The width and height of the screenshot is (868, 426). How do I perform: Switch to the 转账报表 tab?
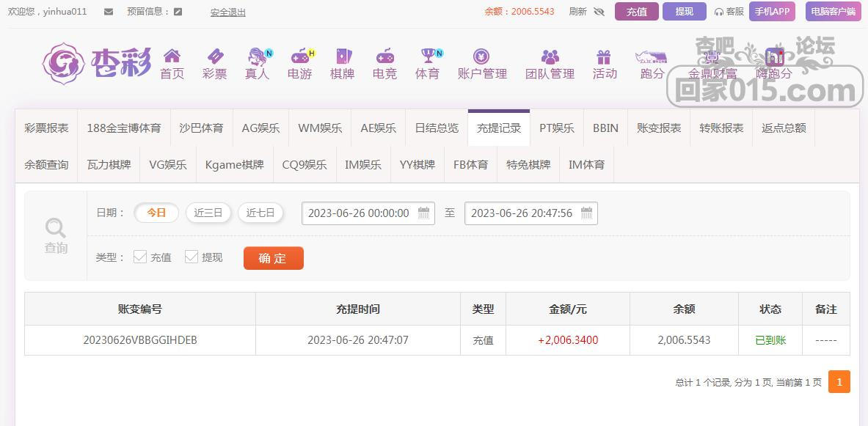(721, 128)
